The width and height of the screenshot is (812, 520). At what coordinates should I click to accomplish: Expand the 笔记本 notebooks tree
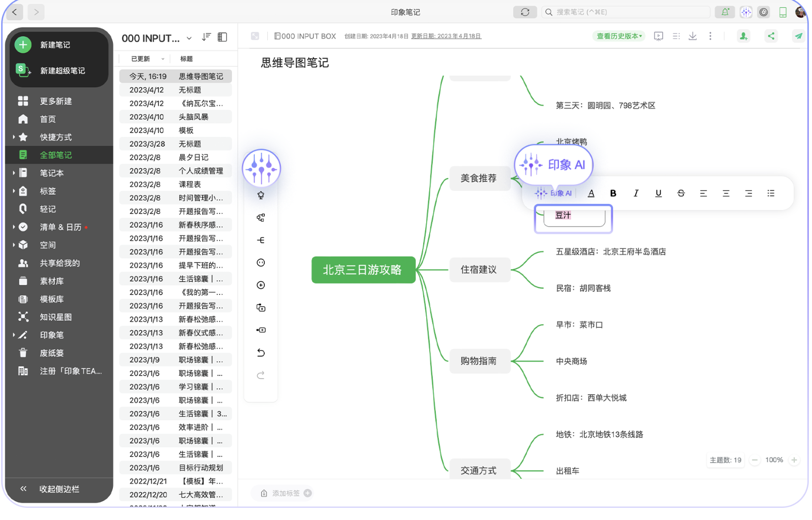pos(14,173)
